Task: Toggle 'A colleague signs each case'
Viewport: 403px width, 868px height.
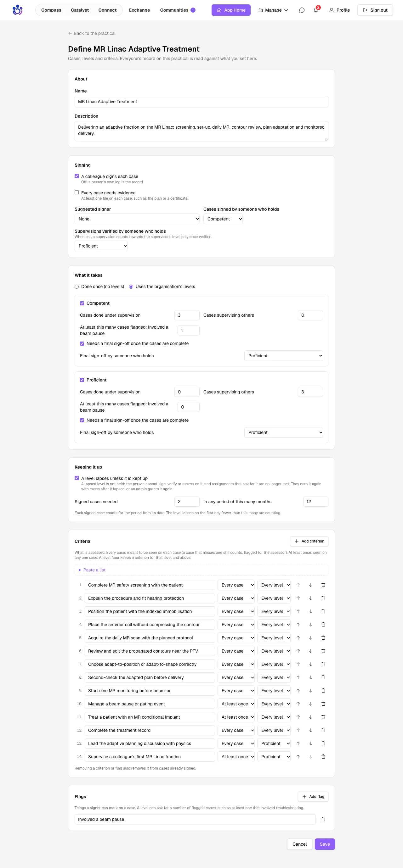Action: pos(77,176)
